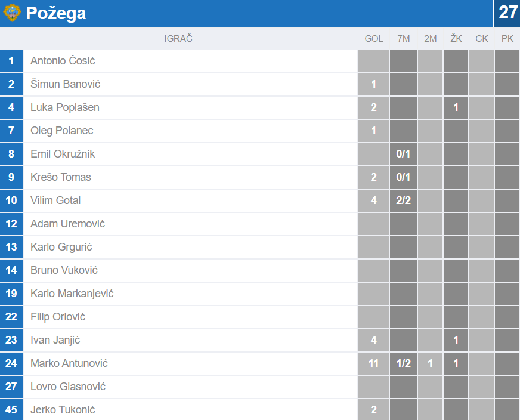The width and height of the screenshot is (520, 420).
Task: Click the 7M column header
Action: coord(404,39)
